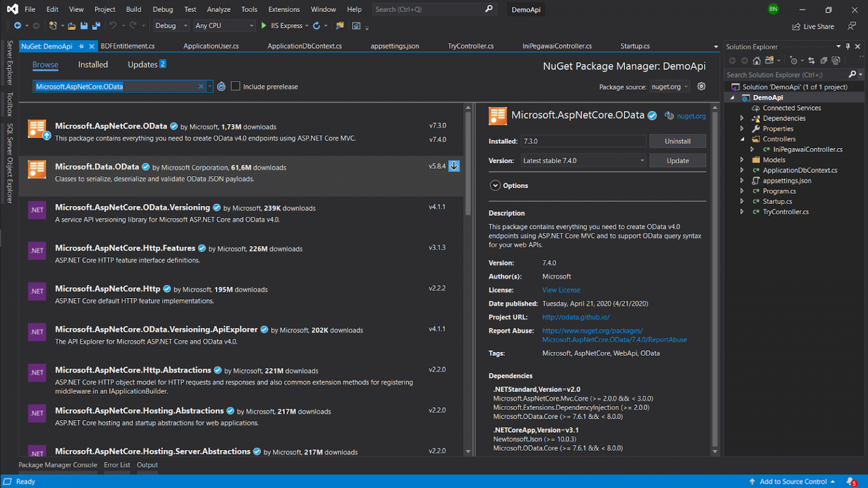Expand the Models folder node
Image resolution: width=868 pixels, height=488 pixels.
[742, 160]
